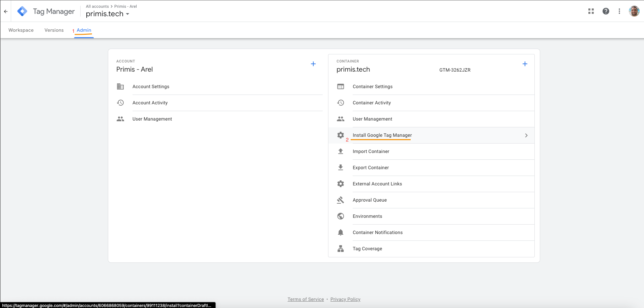Click the account User Management people icon
The image size is (644, 308).
point(120,119)
